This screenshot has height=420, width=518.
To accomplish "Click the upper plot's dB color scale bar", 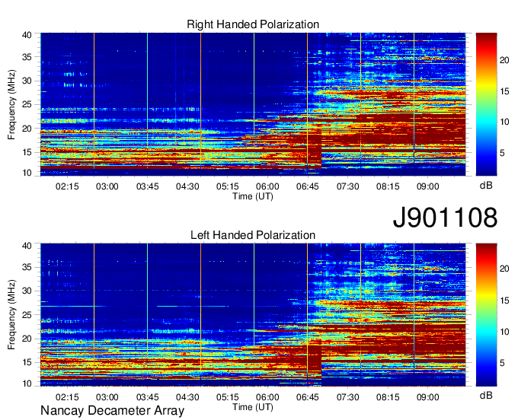I will (486, 104).
